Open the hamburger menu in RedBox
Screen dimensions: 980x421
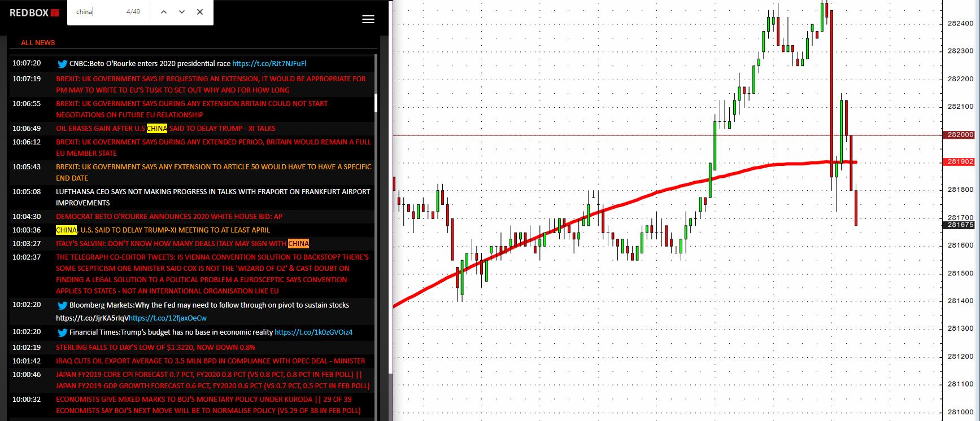368,19
